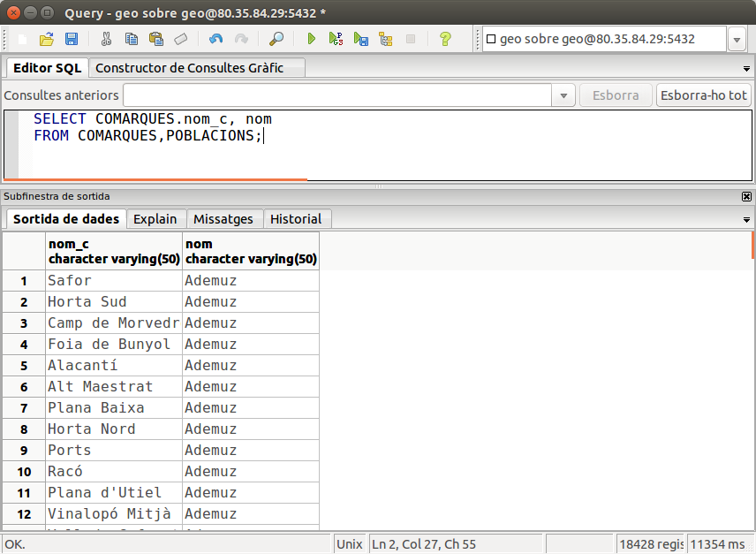Undo the last edit
This screenshot has height=554, width=756.
215,39
